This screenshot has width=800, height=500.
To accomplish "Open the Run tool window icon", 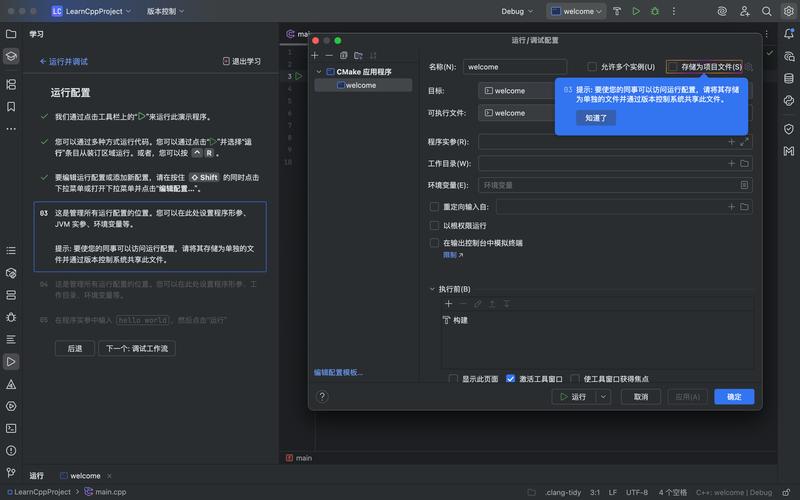I will pyautogui.click(x=11, y=362).
